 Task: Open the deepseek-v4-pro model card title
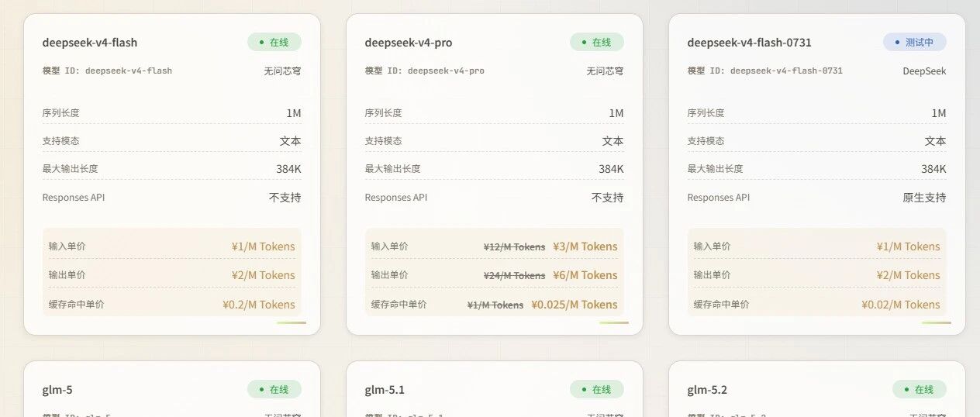click(409, 43)
